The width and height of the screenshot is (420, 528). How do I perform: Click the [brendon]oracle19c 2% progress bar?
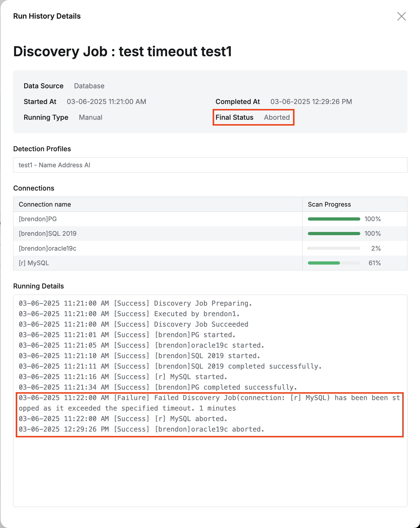pyautogui.click(x=334, y=249)
